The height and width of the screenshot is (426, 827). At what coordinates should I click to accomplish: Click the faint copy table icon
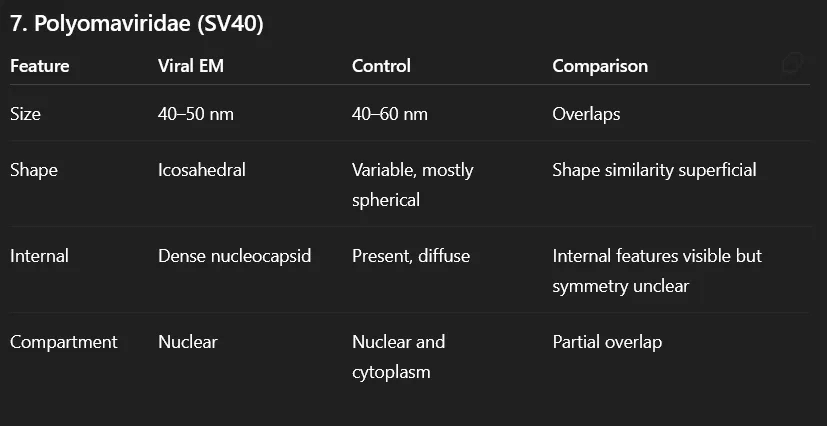point(794,65)
